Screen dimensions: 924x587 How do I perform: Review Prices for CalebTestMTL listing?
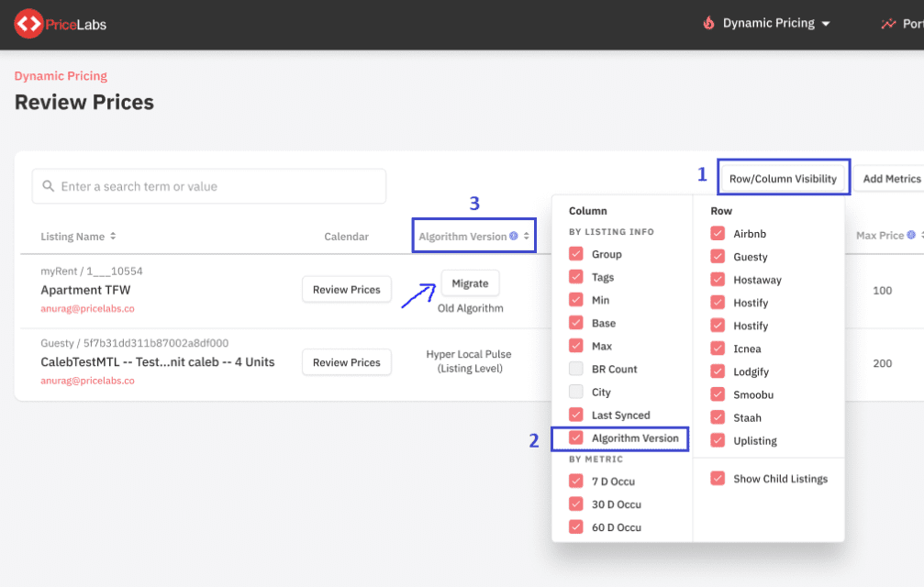tap(346, 362)
